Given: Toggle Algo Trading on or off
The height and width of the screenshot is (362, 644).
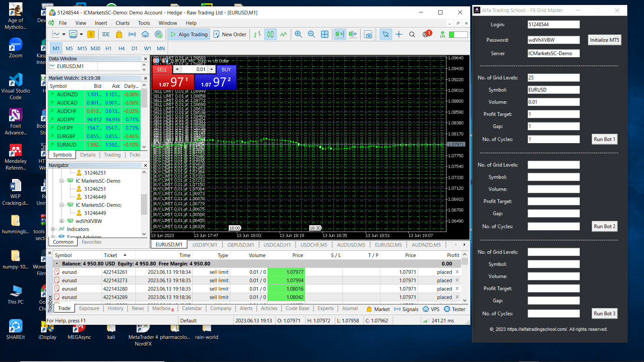Looking at the screenshot, I should pyautogui.click(x=189, y=34).
